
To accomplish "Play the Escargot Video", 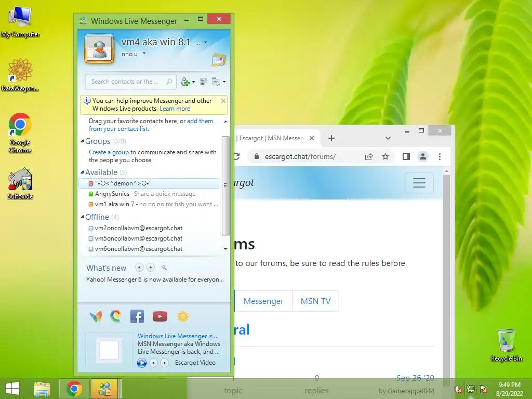I will point(142,363).
